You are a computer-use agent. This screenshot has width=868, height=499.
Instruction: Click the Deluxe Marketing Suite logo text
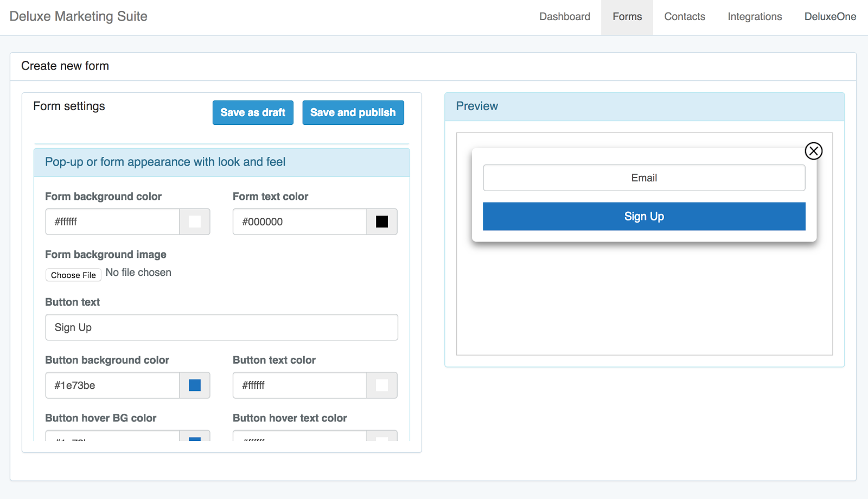(79, 16)
